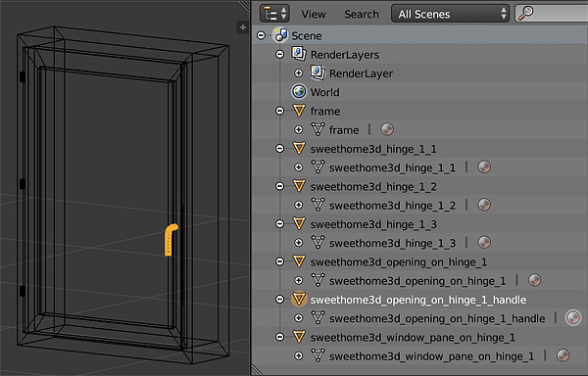This screenshot has height=376, width=588.
Task: Click the sweethome3d_hinge_1_1 object icon
Action: (299, 148)
